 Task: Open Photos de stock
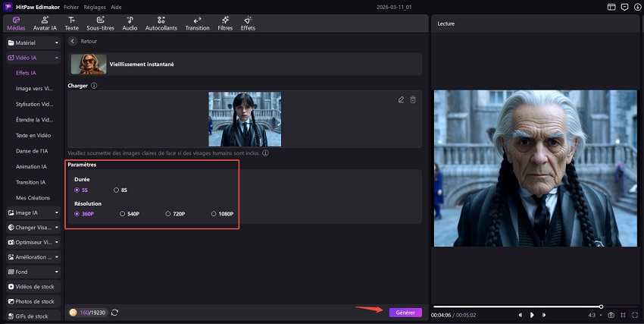click(x=33, y=301)
